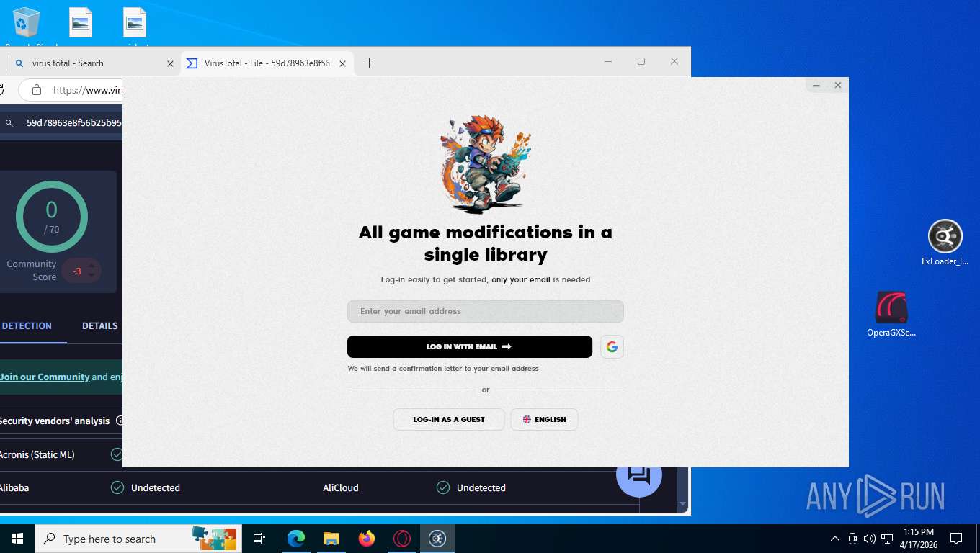
Task: Click the VirusTotal search magnifier icon
Action: point(9,123)
